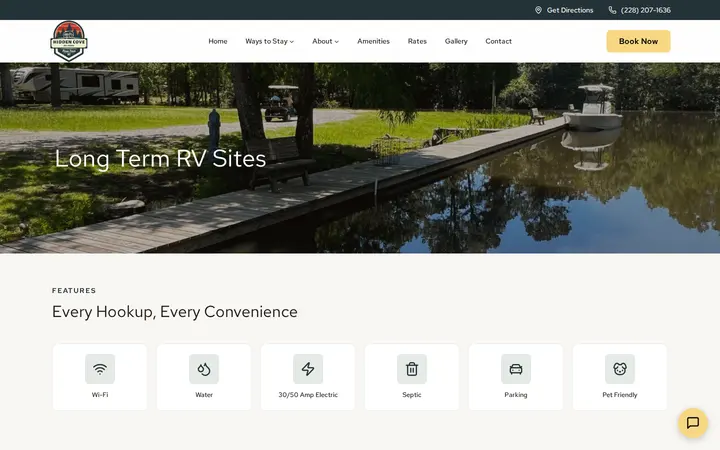Select the lightning bolt Electric icon

click(308, 369)
